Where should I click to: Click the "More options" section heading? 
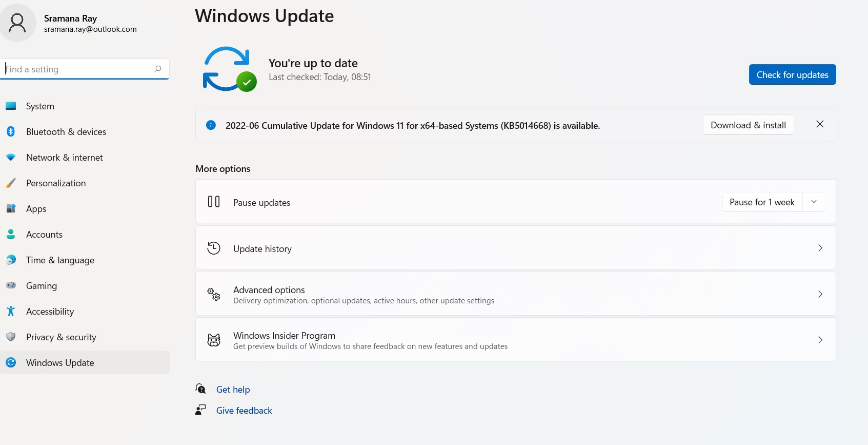click(223, 169)
